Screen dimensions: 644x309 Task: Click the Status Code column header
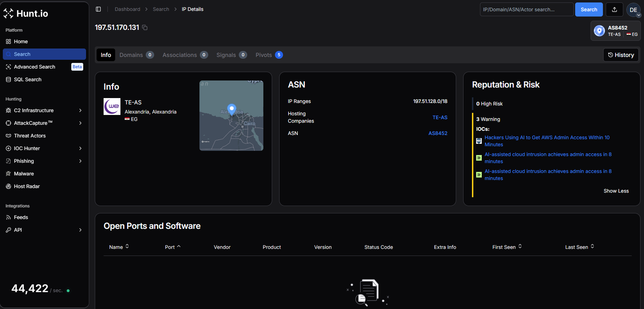coord(379,247)
